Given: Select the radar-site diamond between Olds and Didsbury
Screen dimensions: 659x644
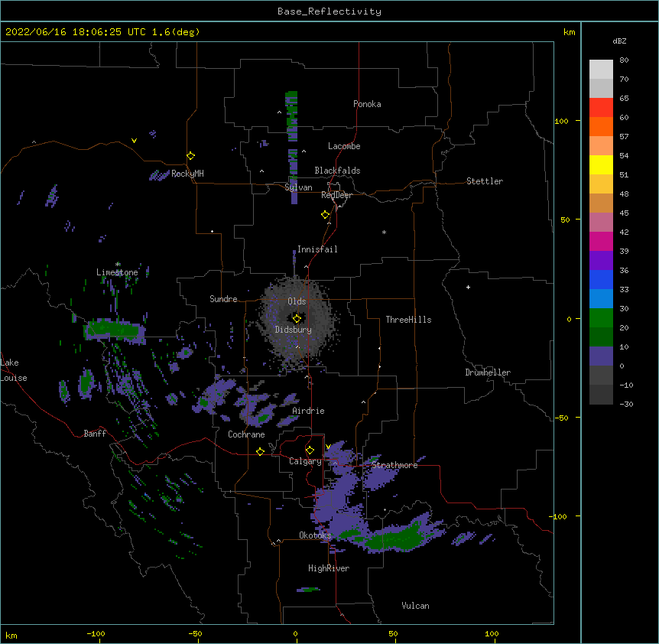Looking at the screenshot, I should pyautogui.click(x=297, y=319).
